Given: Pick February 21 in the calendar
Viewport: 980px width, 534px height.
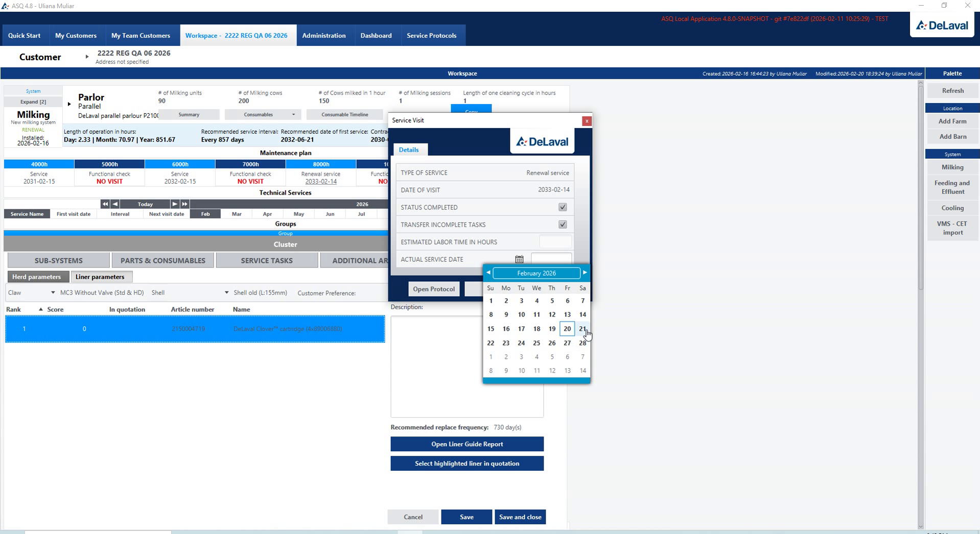Looking at the screenshot, I should pyautogui.click(x=582, y=329).
